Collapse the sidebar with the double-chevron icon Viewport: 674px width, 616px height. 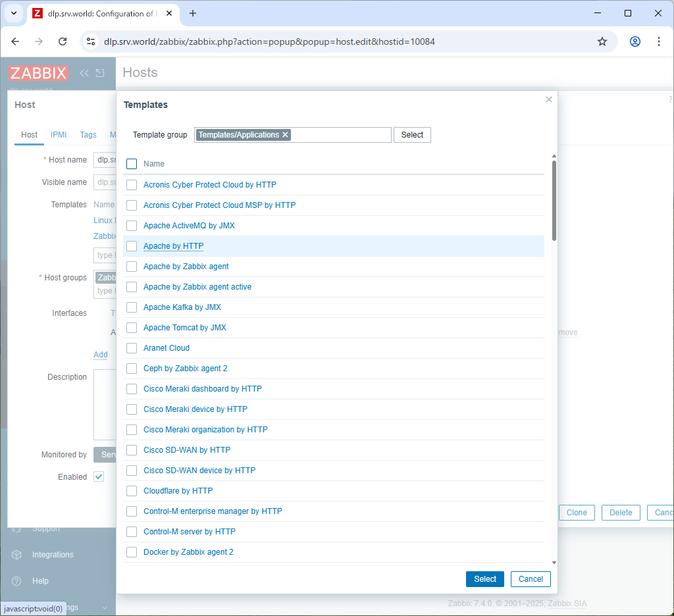84,73
